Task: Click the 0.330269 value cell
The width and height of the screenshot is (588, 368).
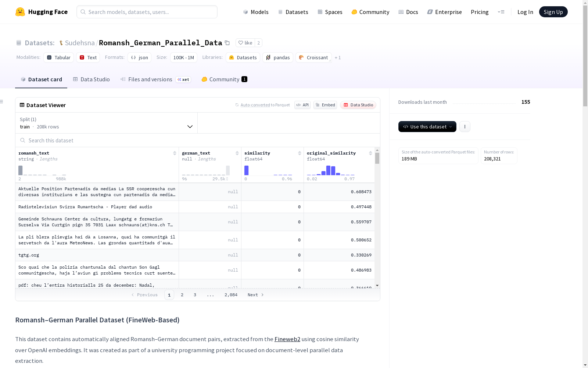Action: 339,255
